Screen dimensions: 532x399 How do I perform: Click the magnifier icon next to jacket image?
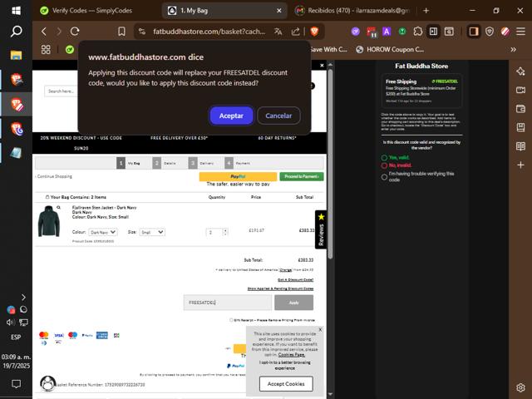(58, 207)
